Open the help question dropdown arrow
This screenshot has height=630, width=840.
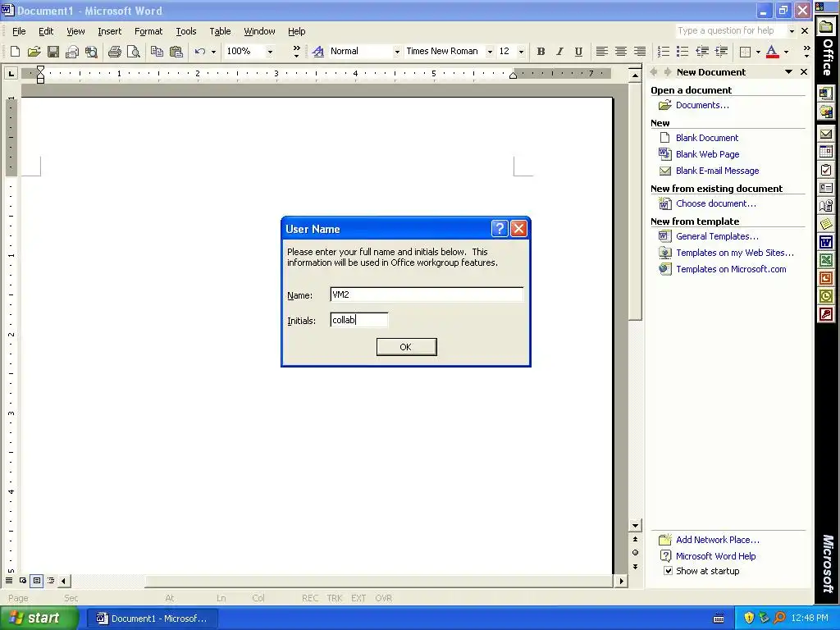point(792,31)
